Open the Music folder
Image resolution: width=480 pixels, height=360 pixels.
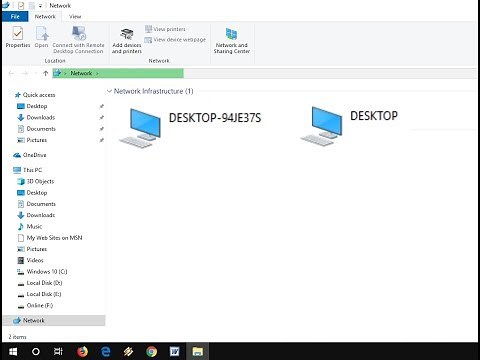pyautogui.click(x=30, y=226)
